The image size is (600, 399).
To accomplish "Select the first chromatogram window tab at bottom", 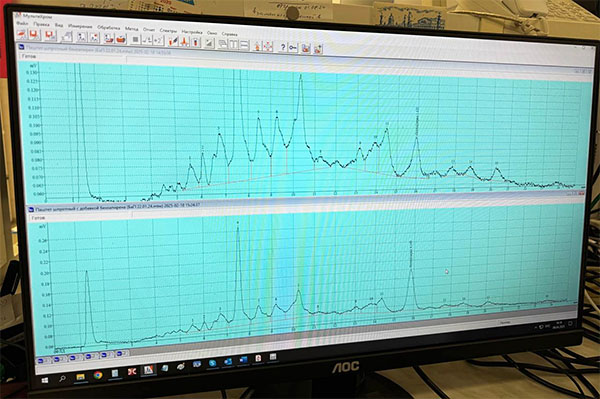I will point(43,360).
